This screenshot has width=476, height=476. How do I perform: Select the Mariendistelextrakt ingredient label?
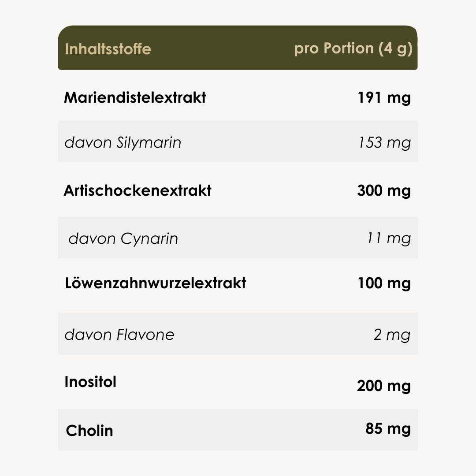135,97
